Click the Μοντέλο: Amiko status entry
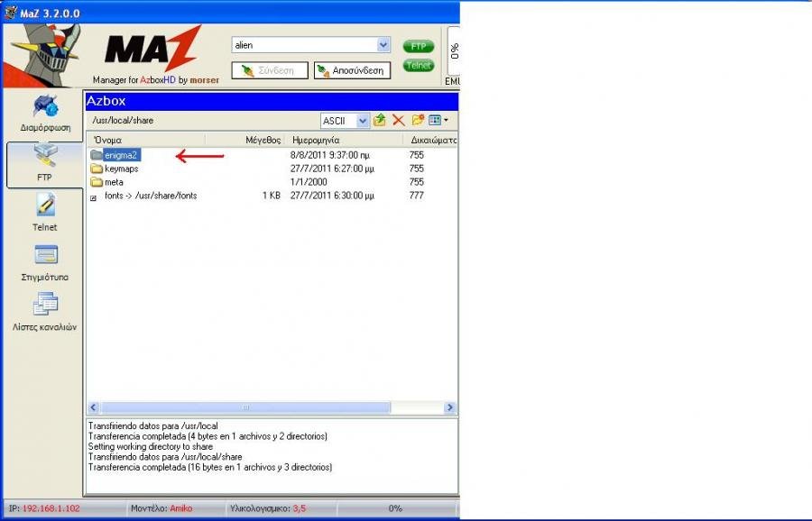Viewport: 812px width, 521px height. pos(161,508)
